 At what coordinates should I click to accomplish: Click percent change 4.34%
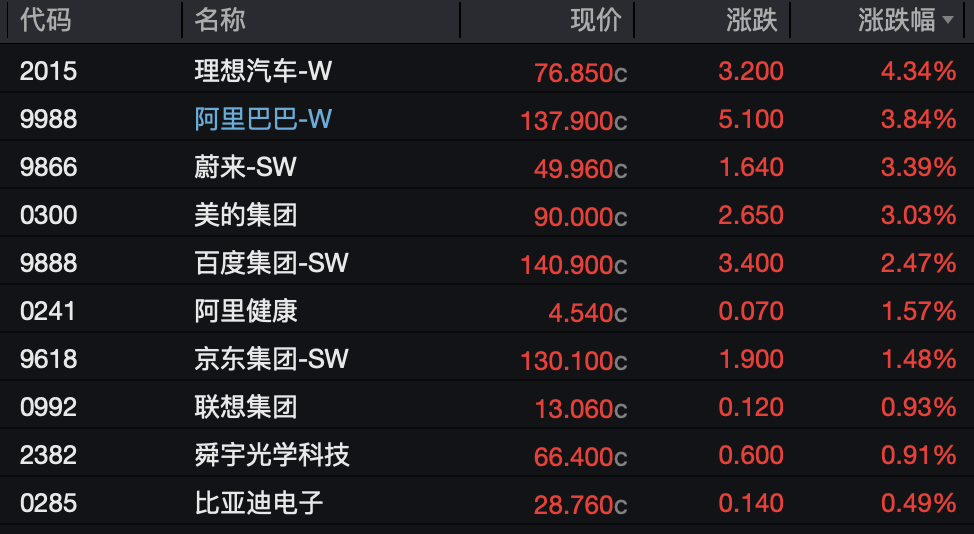click(x=919, y=71)
